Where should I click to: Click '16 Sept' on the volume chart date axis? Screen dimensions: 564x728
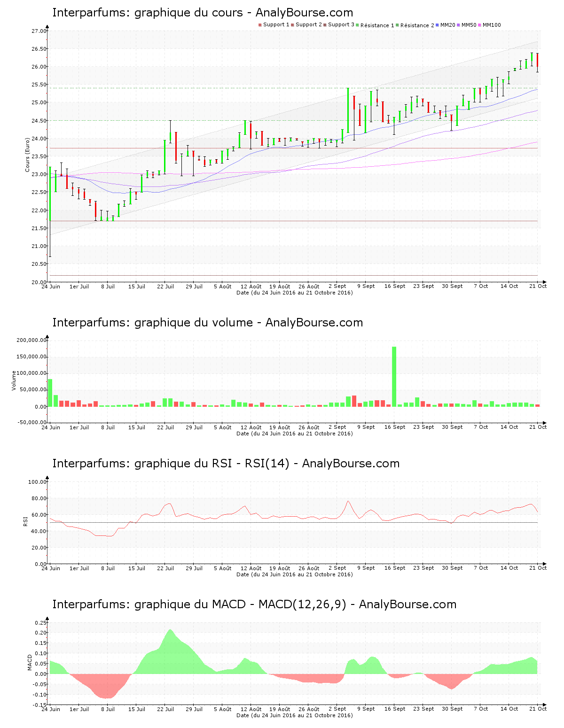[x=395, y=427]
